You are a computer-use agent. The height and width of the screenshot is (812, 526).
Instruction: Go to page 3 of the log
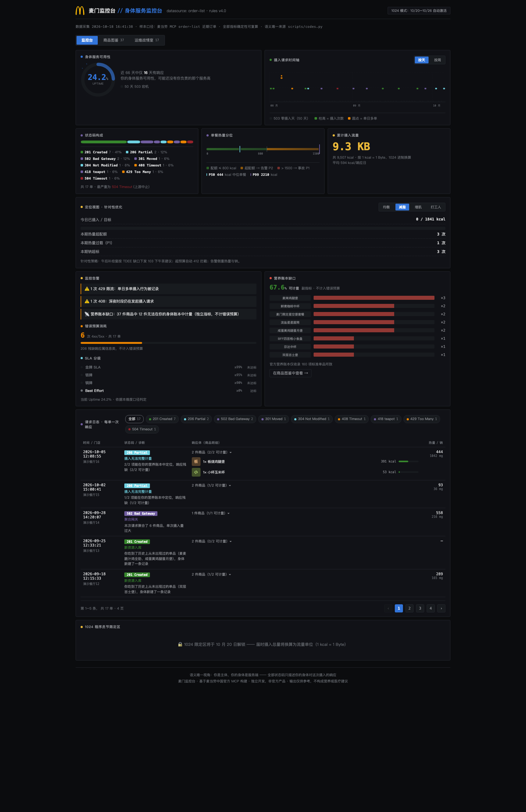pos(420,608)
